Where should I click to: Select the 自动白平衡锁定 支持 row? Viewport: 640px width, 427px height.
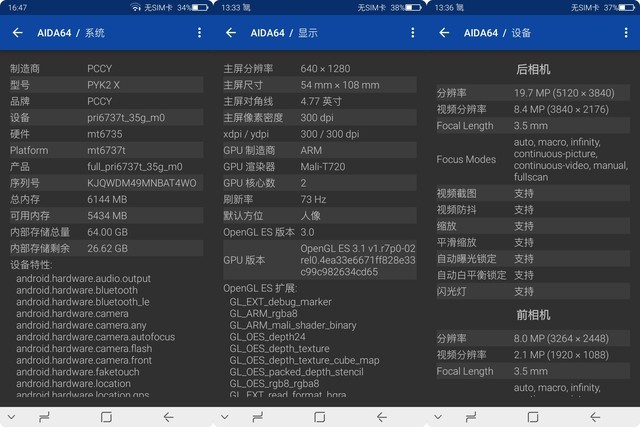[x=533, y=275]
